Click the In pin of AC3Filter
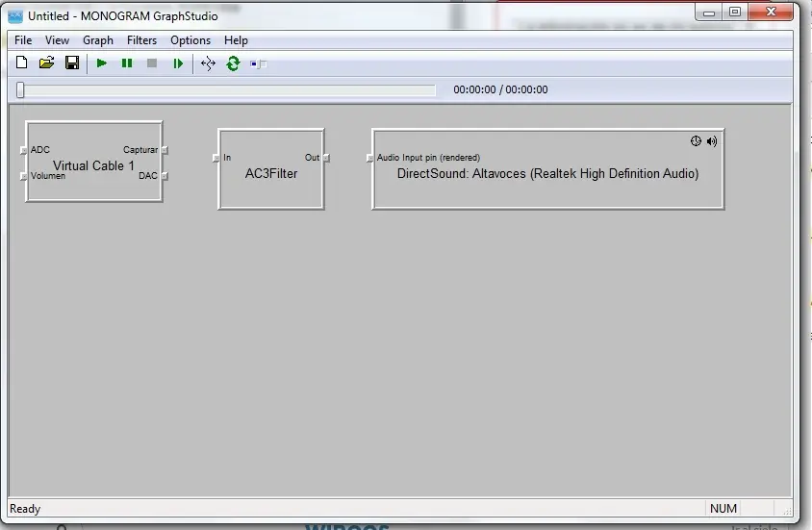 coord(216,158)
